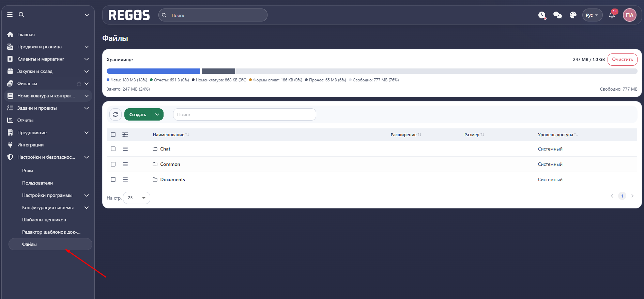Open the chat messages icon

[x=557, y=15]
